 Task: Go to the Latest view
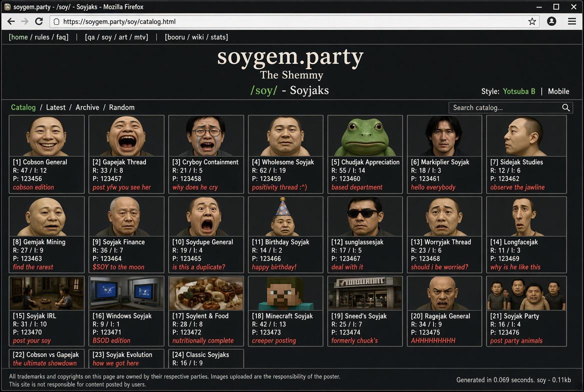pyautogui.click(x=56, y=107)
